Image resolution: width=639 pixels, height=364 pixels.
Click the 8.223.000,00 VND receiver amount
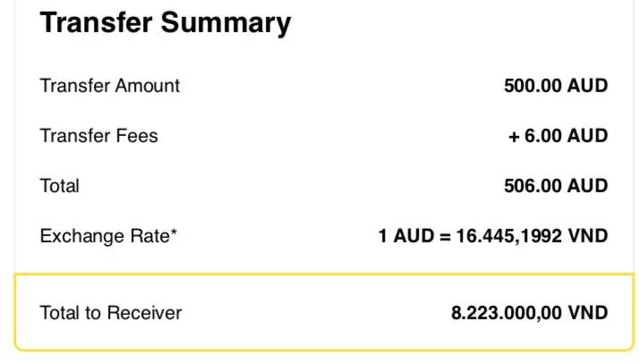pyautogui.click(x=530, y=313)
